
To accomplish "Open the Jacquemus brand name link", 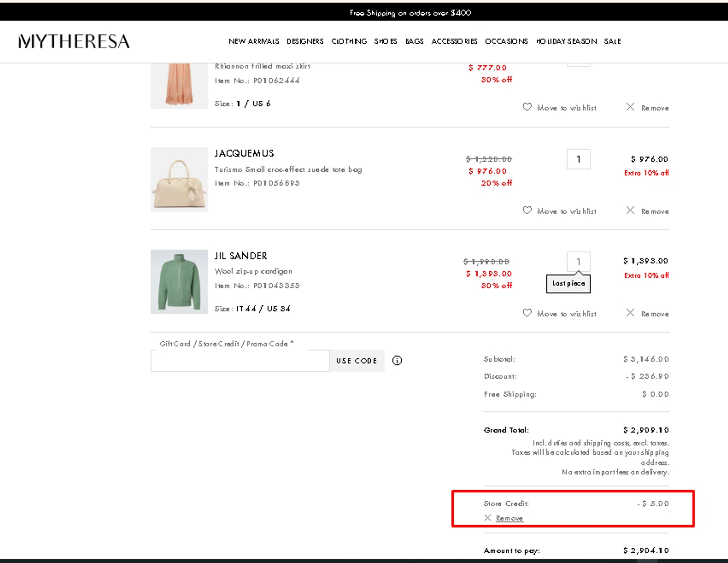I will [x=244, y=153].
